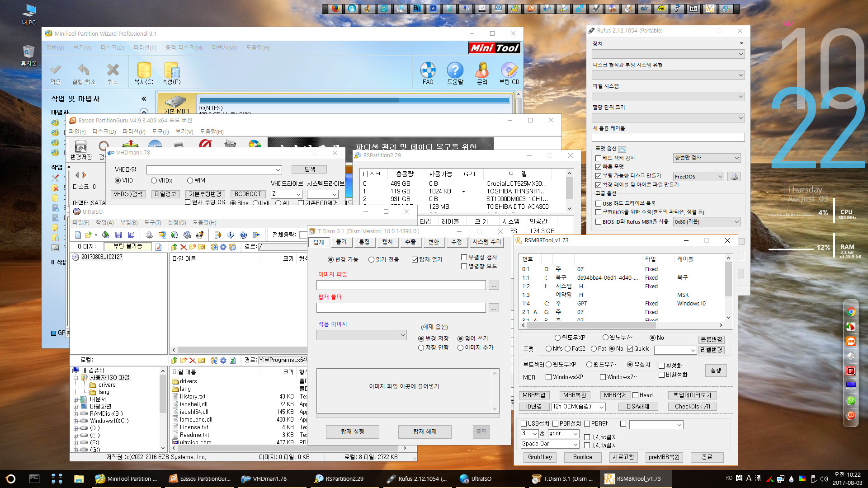Click the 문의 contact icon in MiniTool
The width and height of the screenshot is (868, 488).
pos(482,70)
